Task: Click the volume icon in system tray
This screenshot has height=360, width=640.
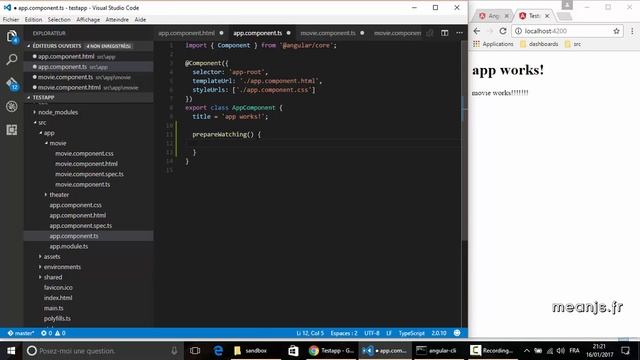Action: [x=561, y=351]
